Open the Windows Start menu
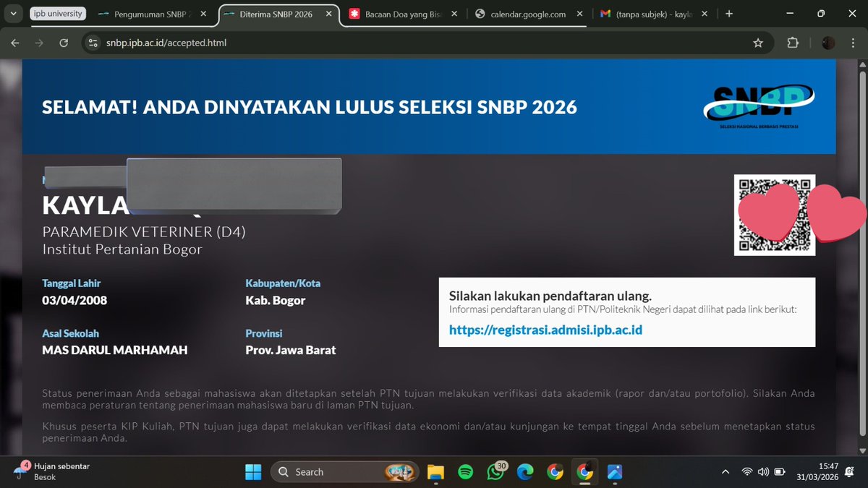 (253, 472)
